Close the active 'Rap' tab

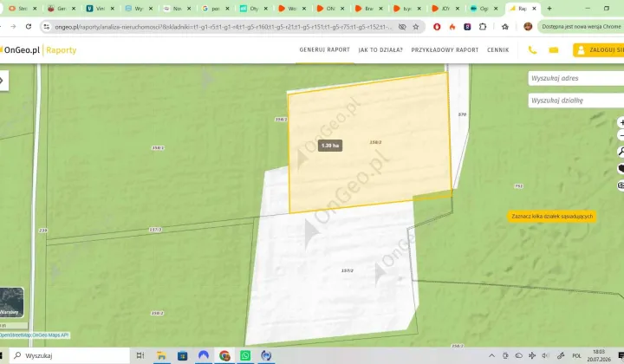tap(534, 9)
